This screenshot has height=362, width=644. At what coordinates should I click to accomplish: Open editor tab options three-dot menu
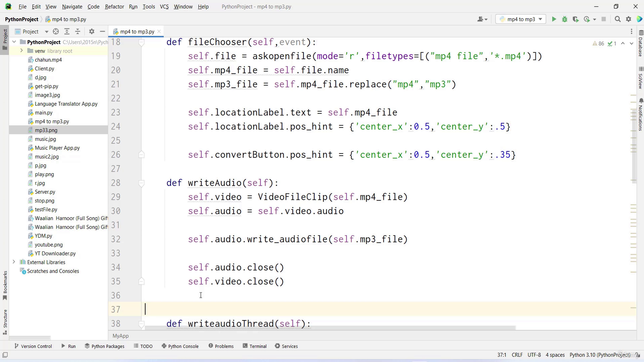click(x=632, y=32)
